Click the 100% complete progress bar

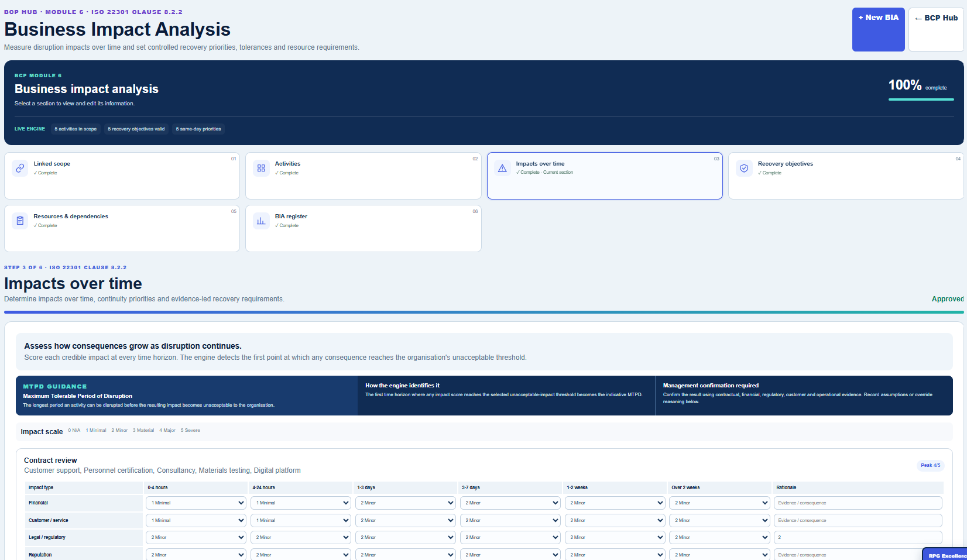921,99
